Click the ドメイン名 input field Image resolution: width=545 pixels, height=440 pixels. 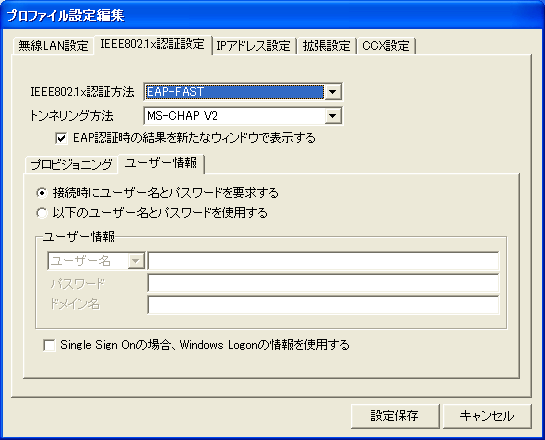pos(323,305)
